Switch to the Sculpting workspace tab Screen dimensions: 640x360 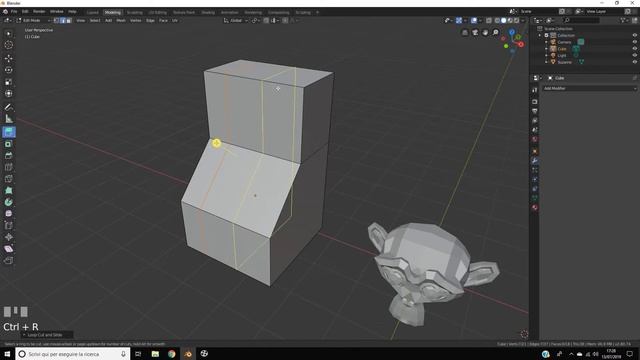tap(135, 13)
